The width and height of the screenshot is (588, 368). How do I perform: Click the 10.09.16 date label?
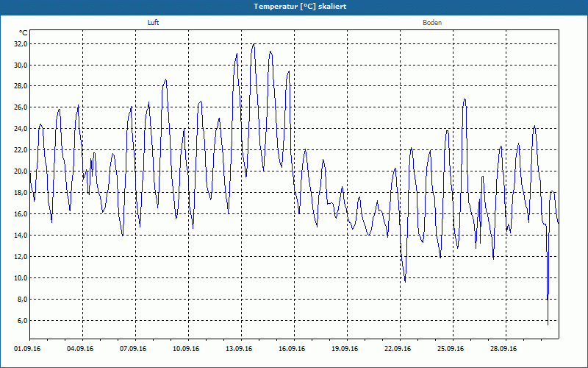click(186, 349)
